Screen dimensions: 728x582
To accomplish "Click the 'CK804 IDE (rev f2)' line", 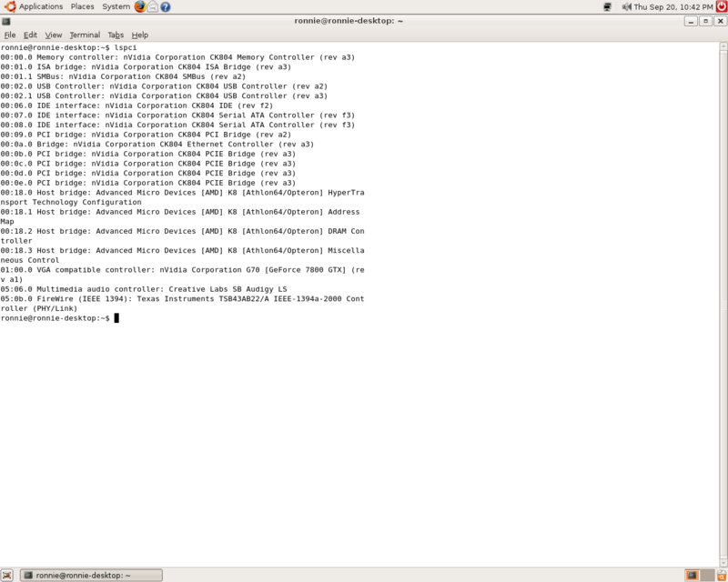I will pyautogui.click(x=136, y=105).
